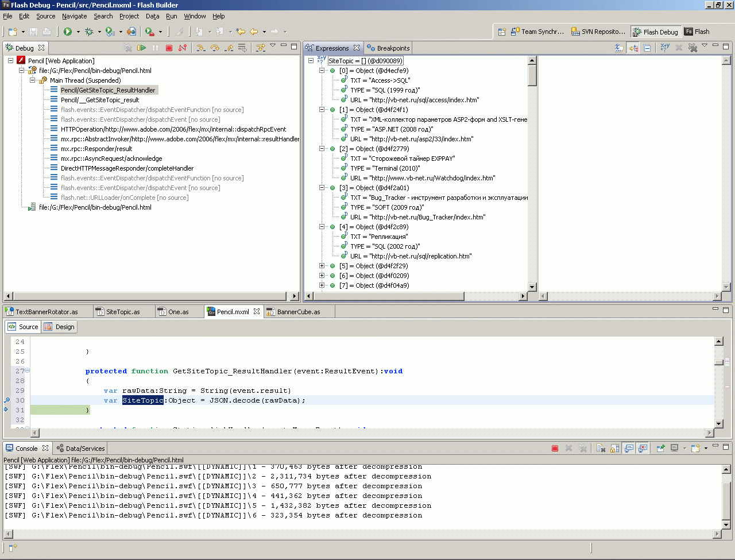Expand the [7] = Object node
The width and height of the screenshot is (735, 560).
[322, 285]
